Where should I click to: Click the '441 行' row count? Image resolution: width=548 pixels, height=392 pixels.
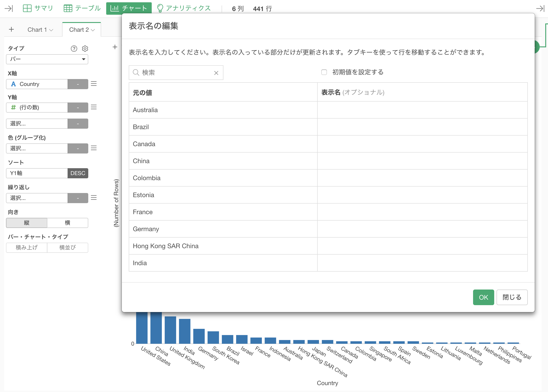pyautogui.click(x=263, y=9)
